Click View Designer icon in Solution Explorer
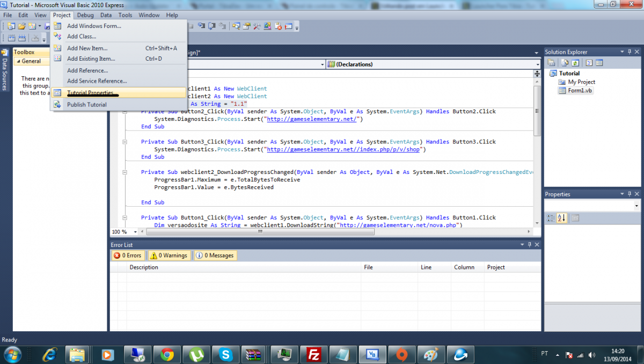The width and height of the screenshot is (644, 364). coord(599,62)
